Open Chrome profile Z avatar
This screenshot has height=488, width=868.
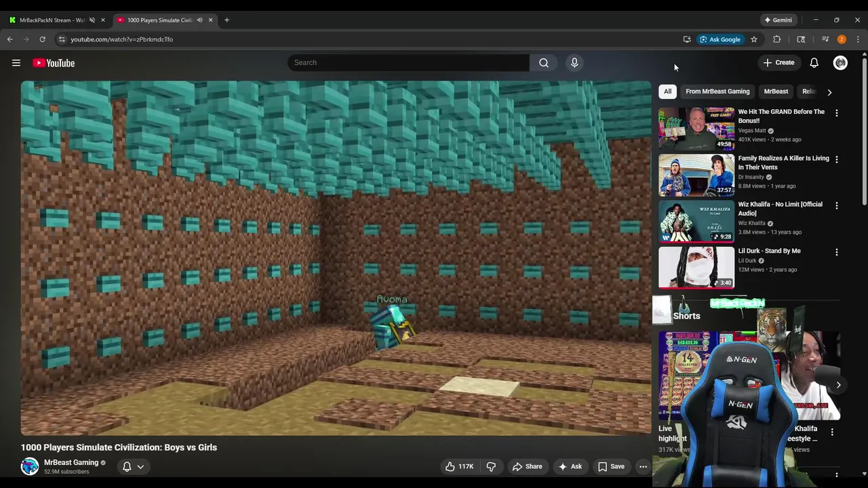842,39
